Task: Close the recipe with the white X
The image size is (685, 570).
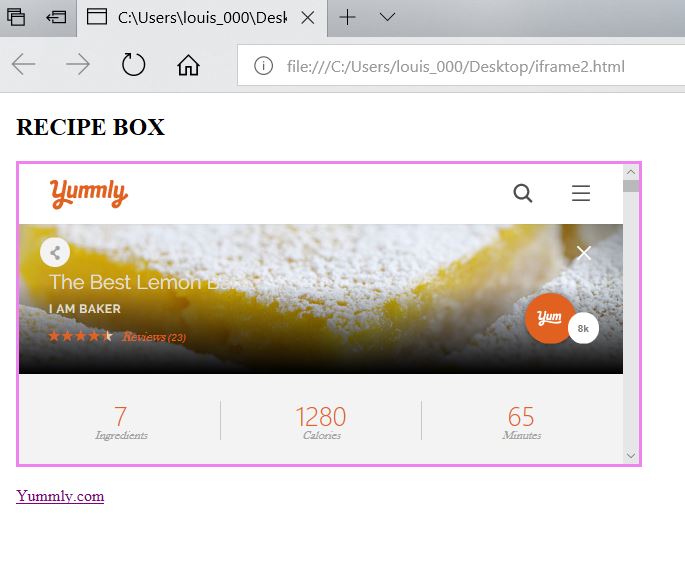Action: (x=584, y=252)
